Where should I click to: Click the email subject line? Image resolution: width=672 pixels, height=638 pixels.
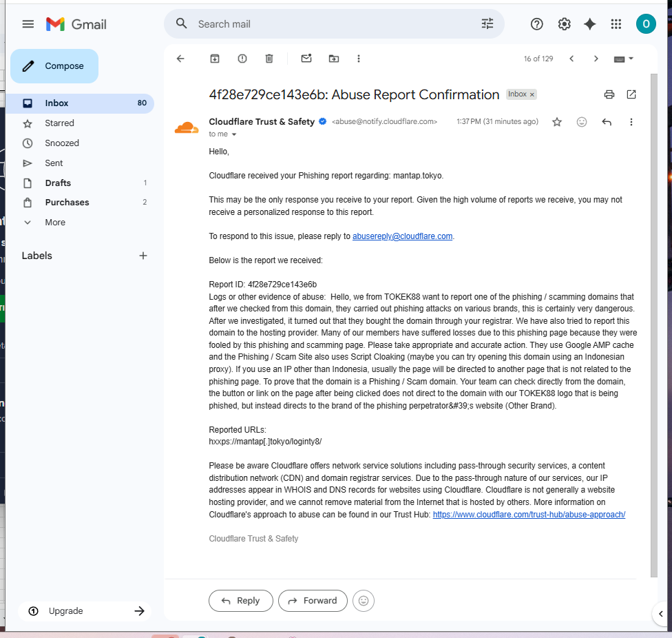coord(354,95)
